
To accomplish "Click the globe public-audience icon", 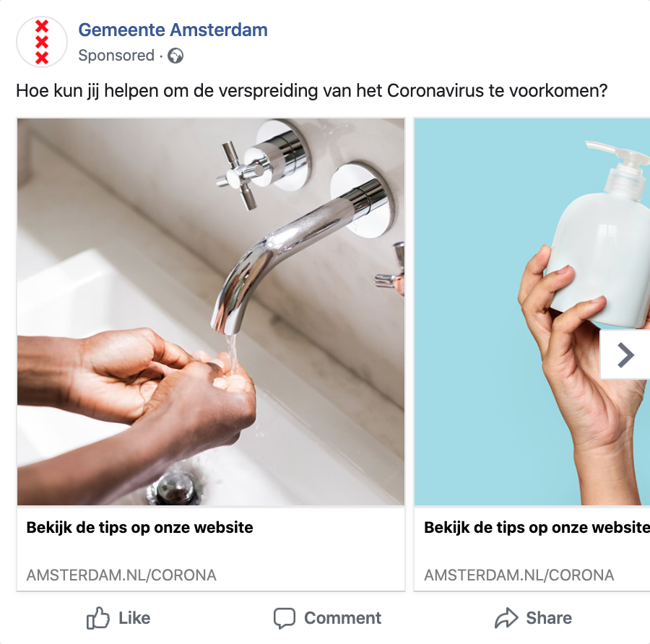I will pos(175,56).
